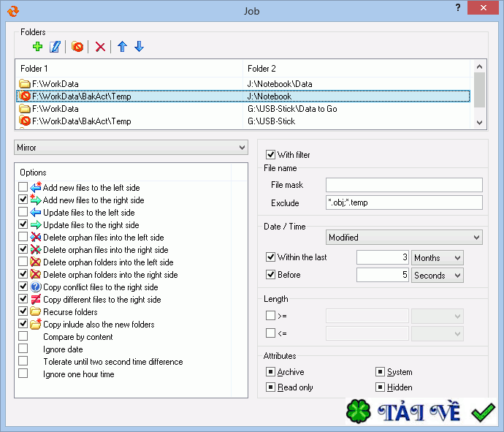The width and height of the screenshot is (504, 432).
Task: Toggle the Compare by content option
Action: pos(23,337)
